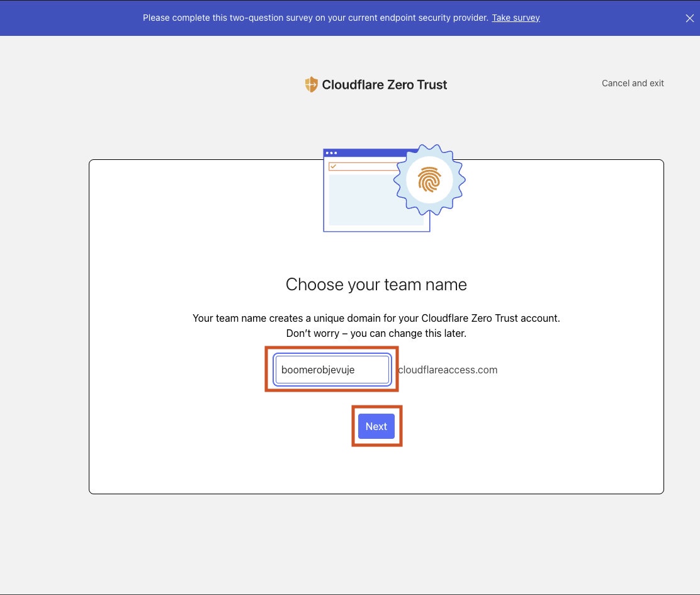Click the survey banner message text

click(315, 18)
